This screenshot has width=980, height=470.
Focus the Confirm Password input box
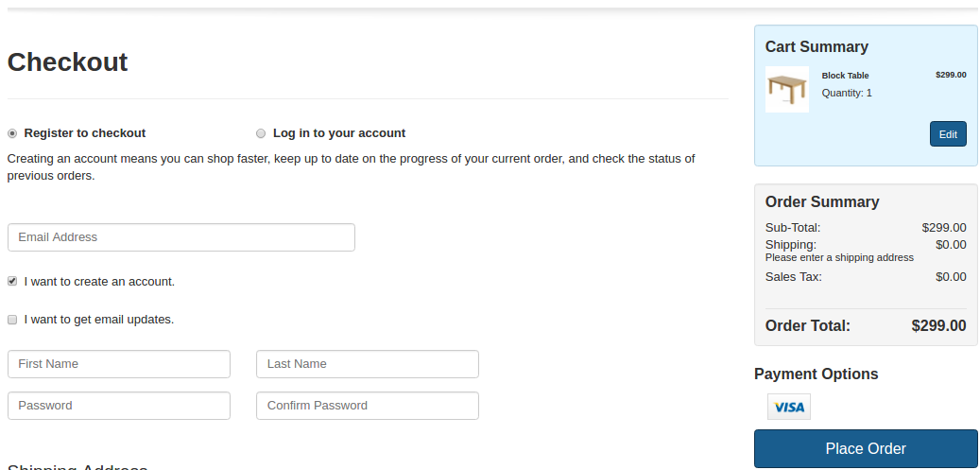click(368, 406)
